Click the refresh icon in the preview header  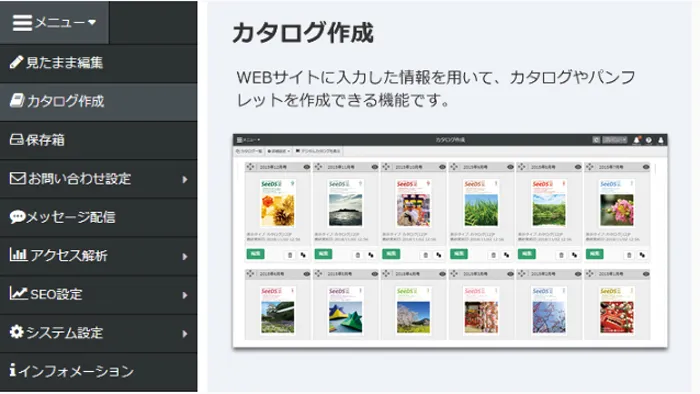(x=596, y=140)
